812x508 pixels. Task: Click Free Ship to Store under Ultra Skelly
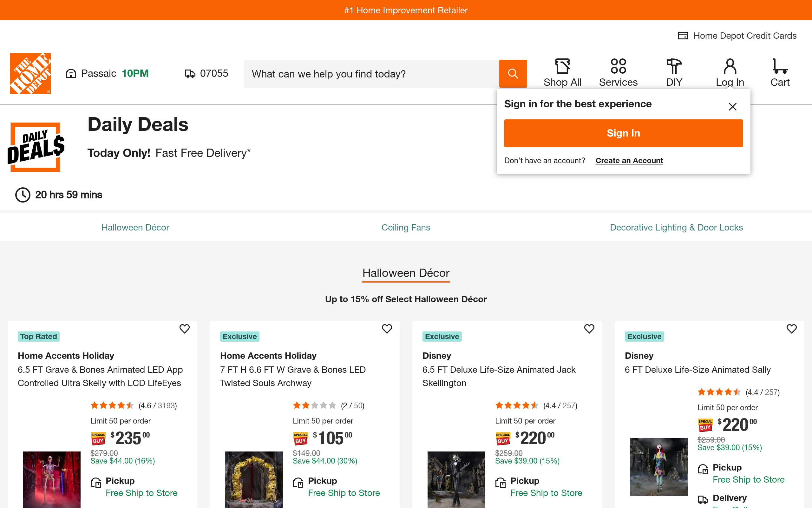[x=141, y=493]
